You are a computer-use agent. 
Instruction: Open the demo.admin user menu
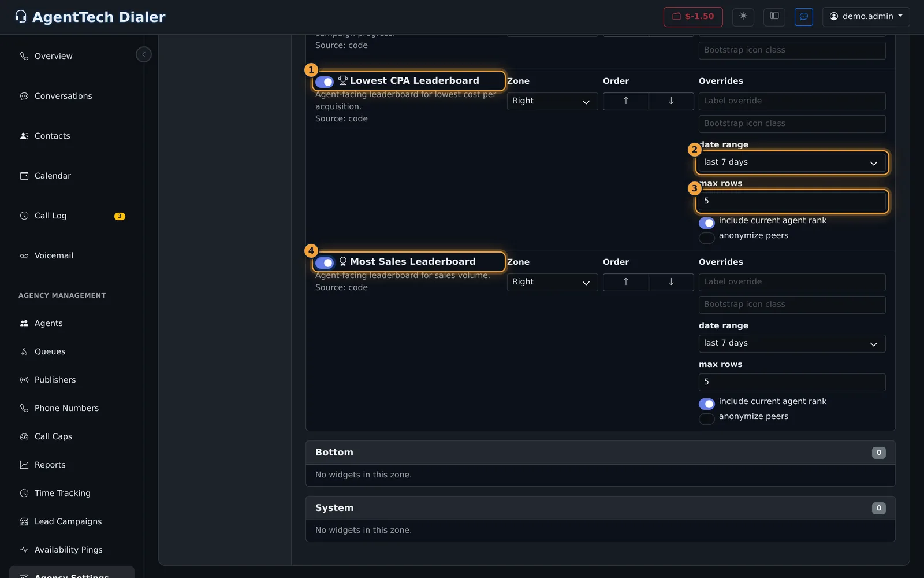point(866,17)
